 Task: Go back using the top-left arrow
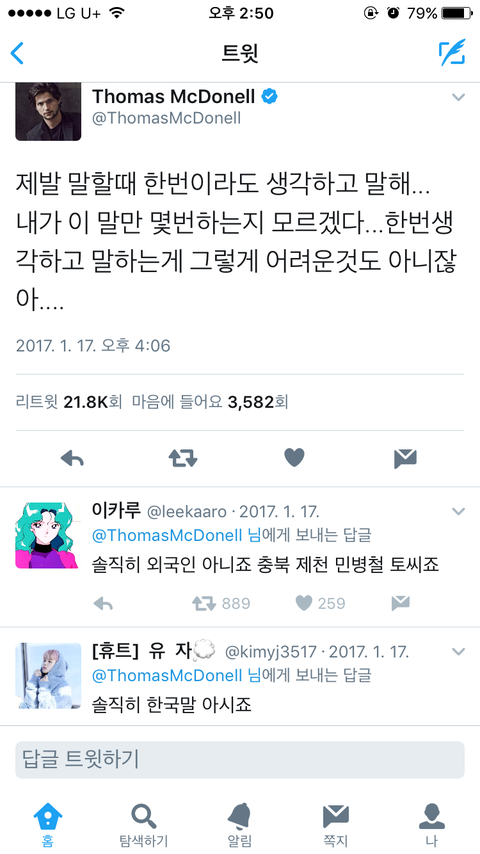tap(17, 53)
